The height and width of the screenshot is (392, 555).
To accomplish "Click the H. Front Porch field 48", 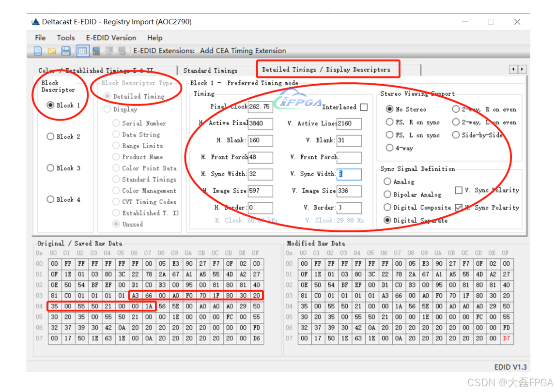I will [x=260, y=157].
